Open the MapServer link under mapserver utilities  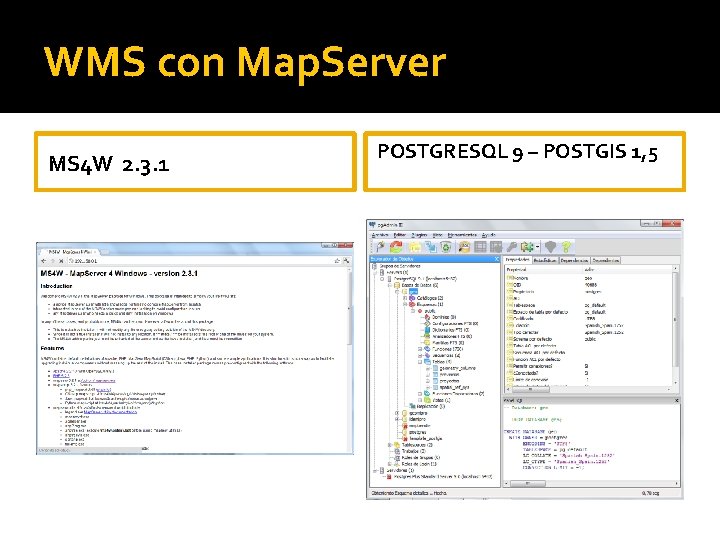click(x=110, y=412)
